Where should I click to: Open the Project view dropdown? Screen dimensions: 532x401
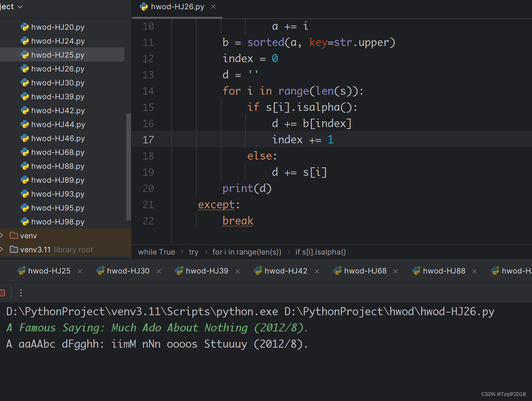click(11, 7)
